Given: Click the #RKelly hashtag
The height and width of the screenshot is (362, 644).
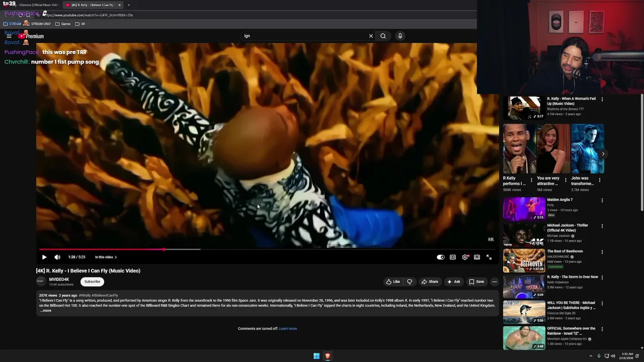Looking at the screenshot, I should click(x=85, y=296).
